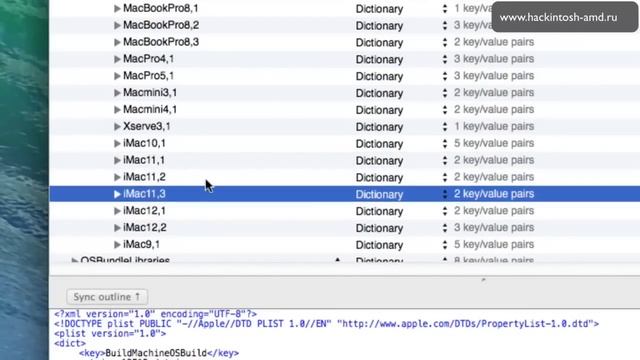Viewport: 640px width, 360px height.
Task: Click value text of iMac12,2 row
Action: pyautogui.click(x=494, y=228)
